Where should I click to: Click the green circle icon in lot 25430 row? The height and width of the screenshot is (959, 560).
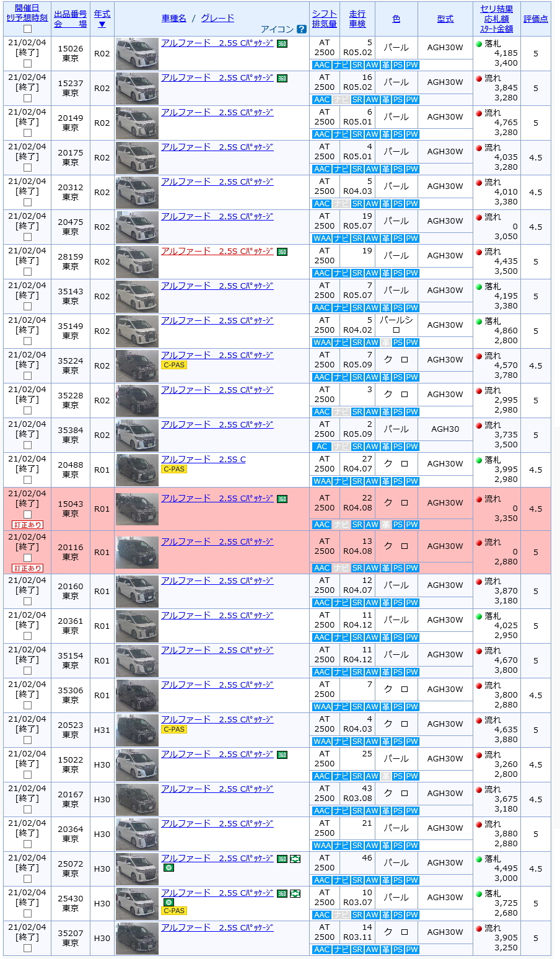pyautogui.click(x=168, y=903)
